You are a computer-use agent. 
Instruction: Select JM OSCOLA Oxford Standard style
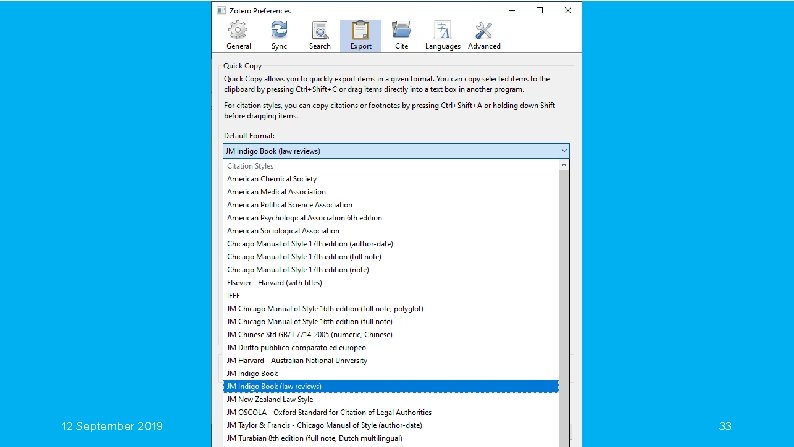[390, 412]
